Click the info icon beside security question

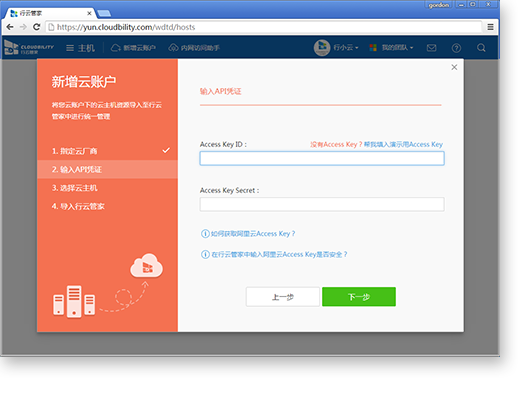205,255
